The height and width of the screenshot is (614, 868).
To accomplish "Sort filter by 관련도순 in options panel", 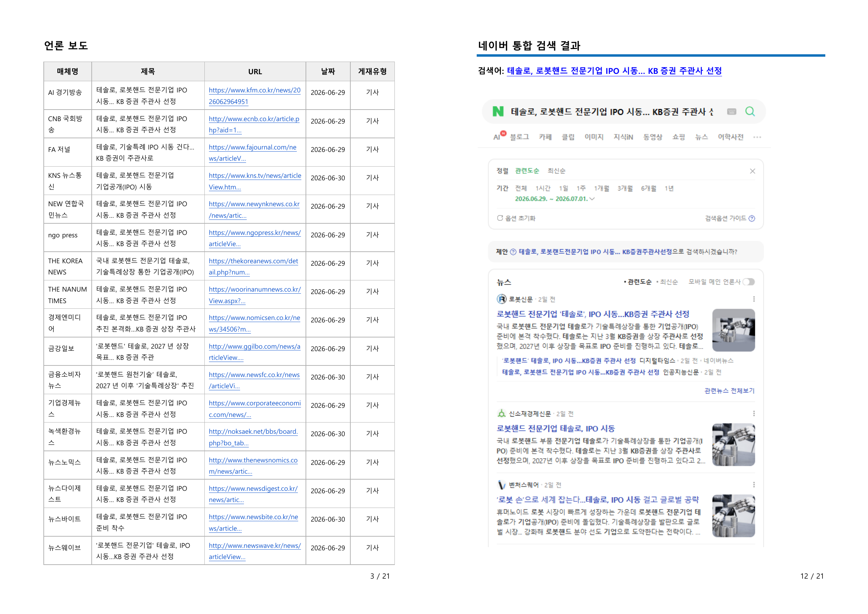I will [527, 171].
